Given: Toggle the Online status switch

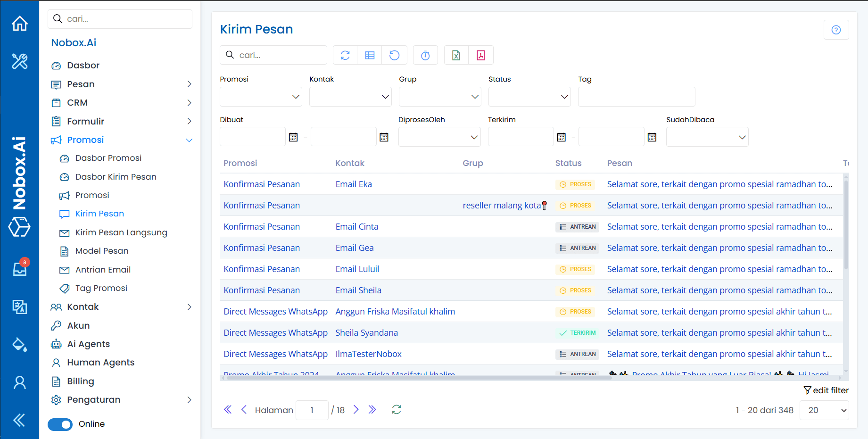Looking at the screenshot, I should point(60,424).
